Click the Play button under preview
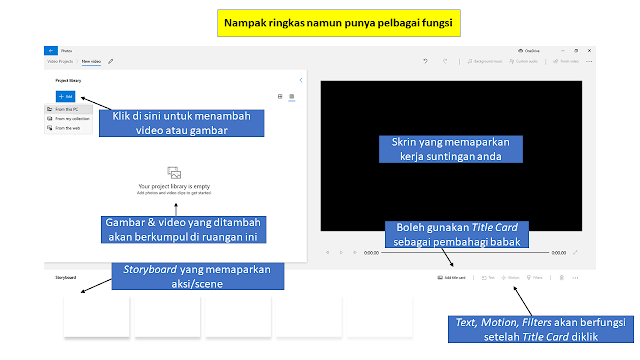The width and height of the screenshot is (640, 360). click(341, 253)
